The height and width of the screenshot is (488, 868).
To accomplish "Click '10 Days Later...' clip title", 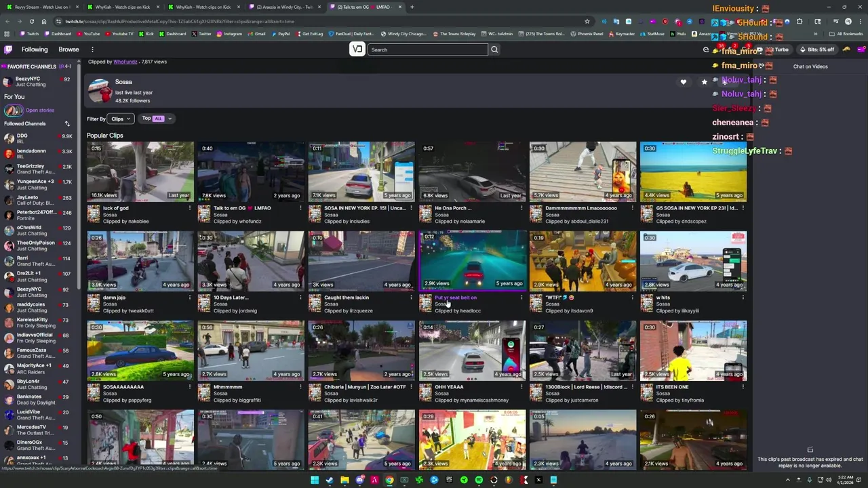I will (231, 298).
